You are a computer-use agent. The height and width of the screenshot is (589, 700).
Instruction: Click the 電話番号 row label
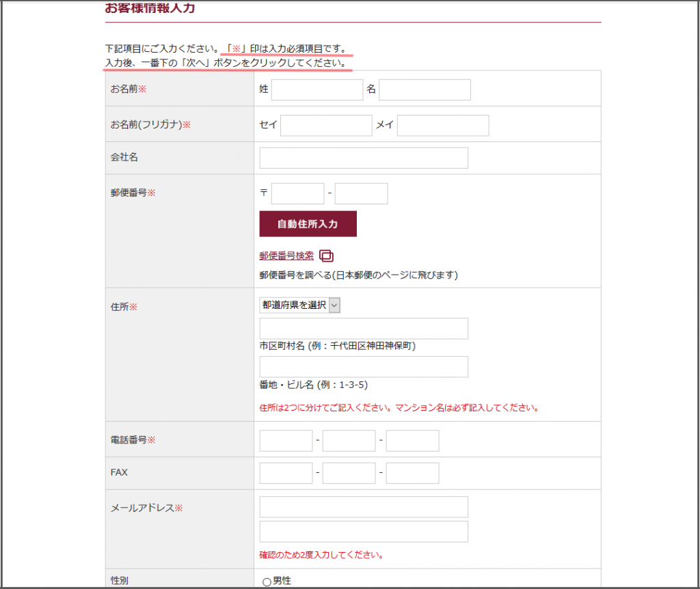(x=133, y=440)
